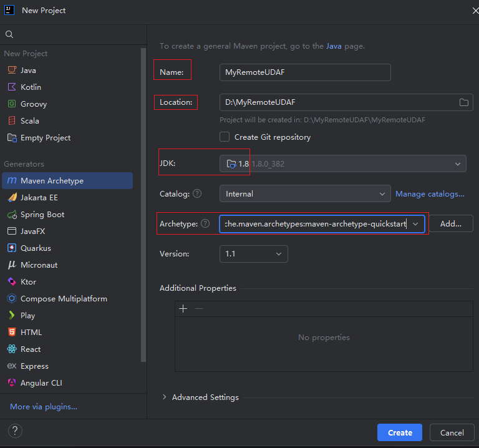479x448 pixels.
Task: Click the Add... archetype button
Action: click(x=451, y=224)
